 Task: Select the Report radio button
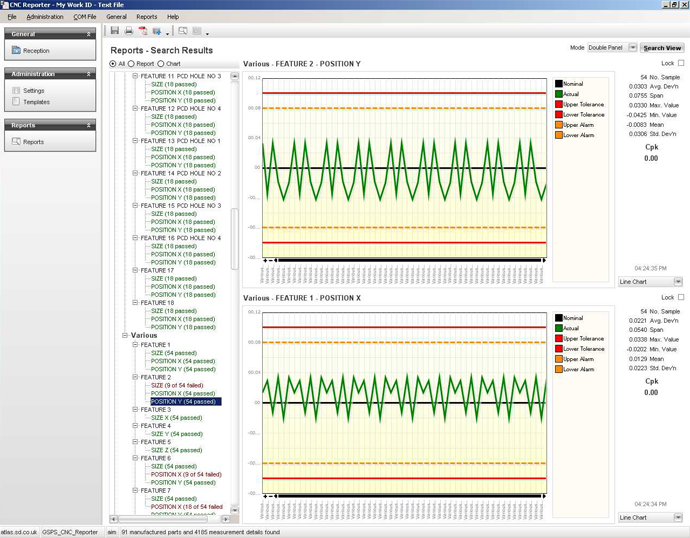click(132, 64)
